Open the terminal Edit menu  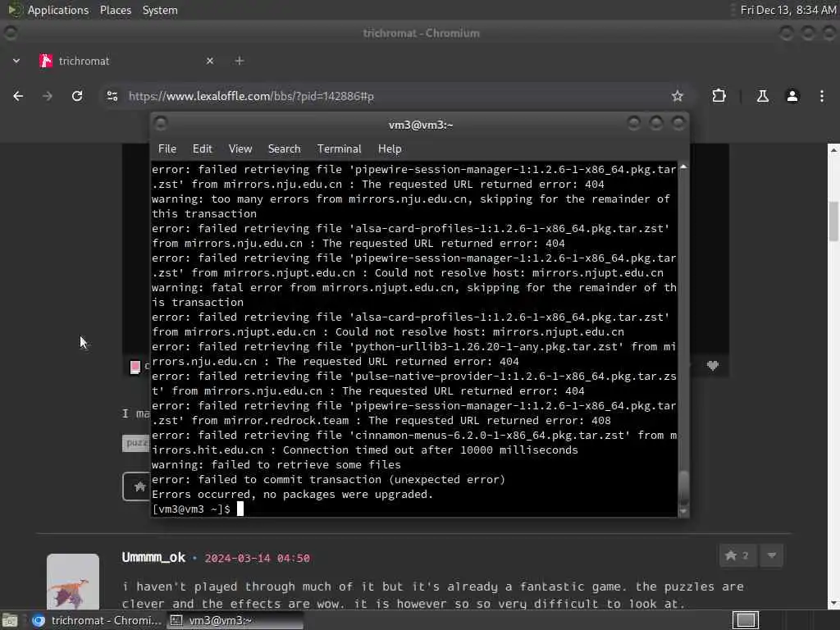(x=203, y=149)
